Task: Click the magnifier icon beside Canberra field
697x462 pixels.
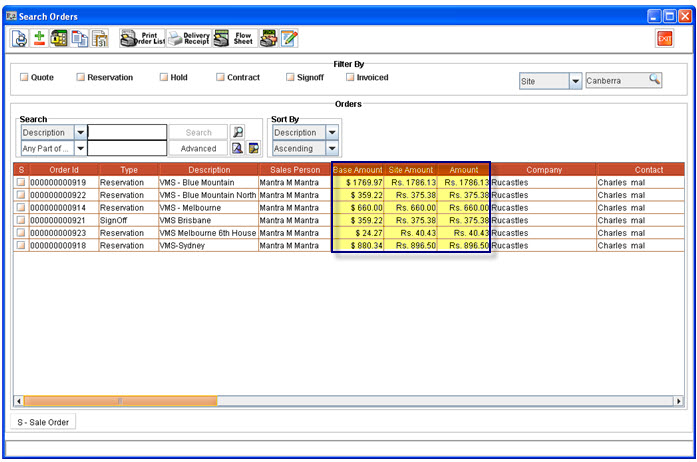Action: (654, 80)
